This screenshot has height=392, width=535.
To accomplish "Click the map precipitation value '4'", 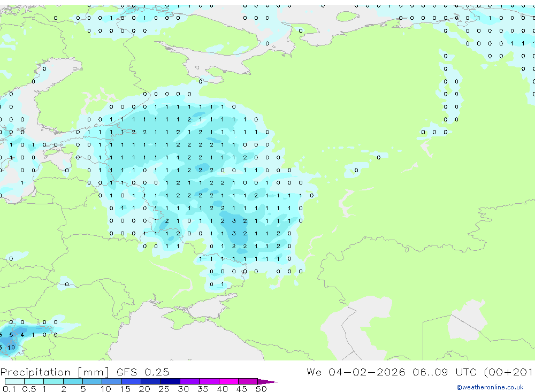I will pyautogui.click(x=22, y=335).
